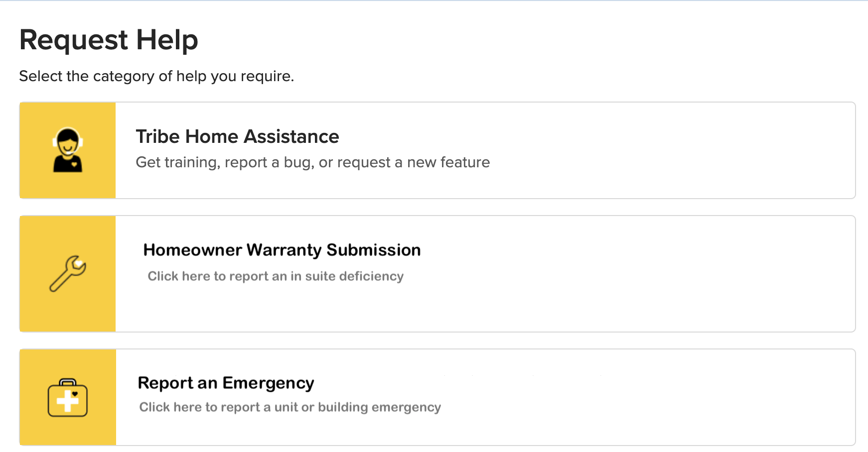Screen dimensions: 868x452
Task: Open Homeowner Warranty Submission title
Action: click(x=282, y=250)
